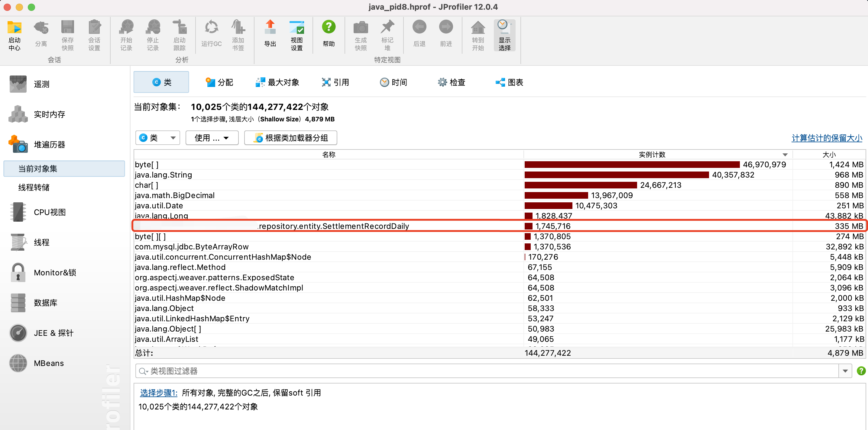Select the java.math.BigDecimal row
The image size is (868, 430).
point(499,195)
